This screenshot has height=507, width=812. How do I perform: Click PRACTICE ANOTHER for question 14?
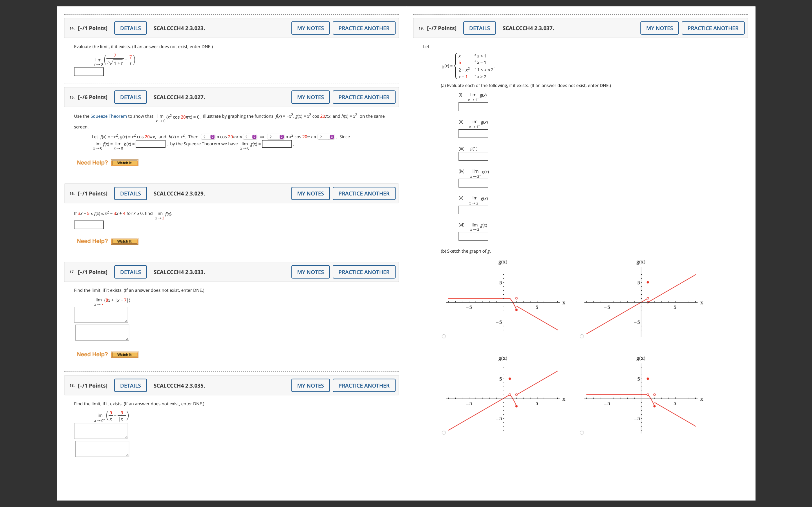(364, 28)
